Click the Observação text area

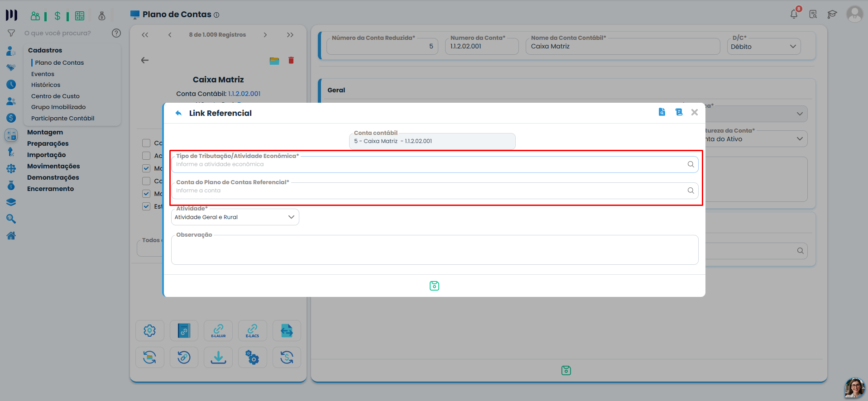[x=435, y=250]
